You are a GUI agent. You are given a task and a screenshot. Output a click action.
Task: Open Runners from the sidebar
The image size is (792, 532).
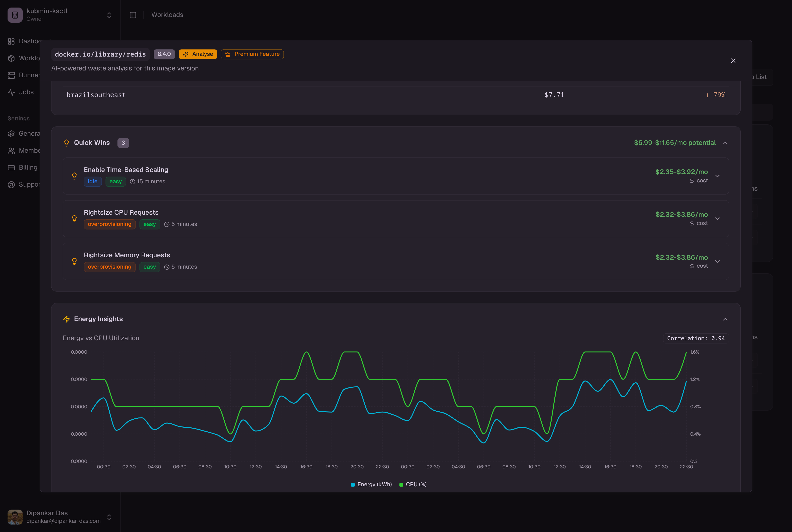[x=11, y=75]
